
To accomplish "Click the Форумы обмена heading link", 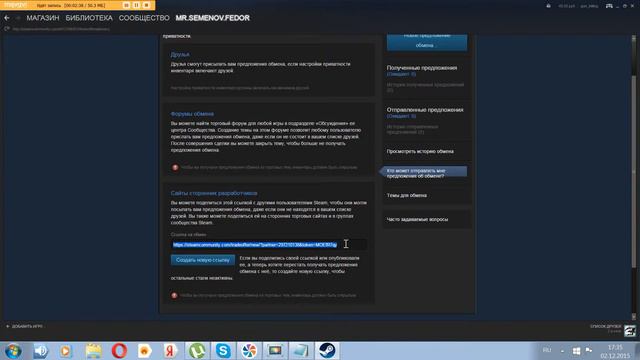I will coord(192,114).
